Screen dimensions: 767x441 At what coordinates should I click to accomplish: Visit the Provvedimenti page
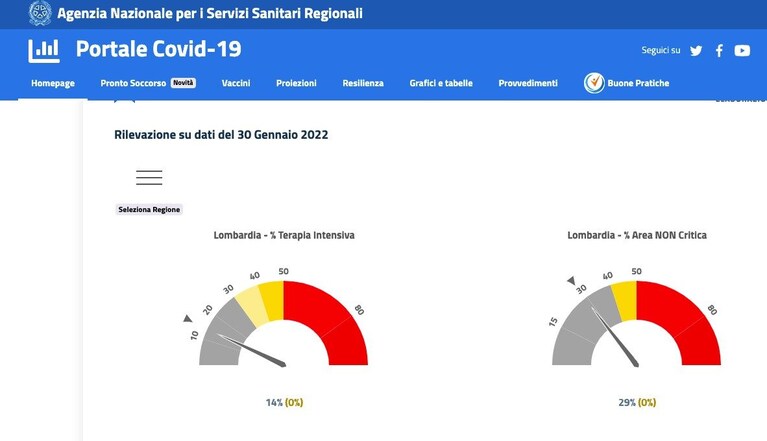pos(528,83)
